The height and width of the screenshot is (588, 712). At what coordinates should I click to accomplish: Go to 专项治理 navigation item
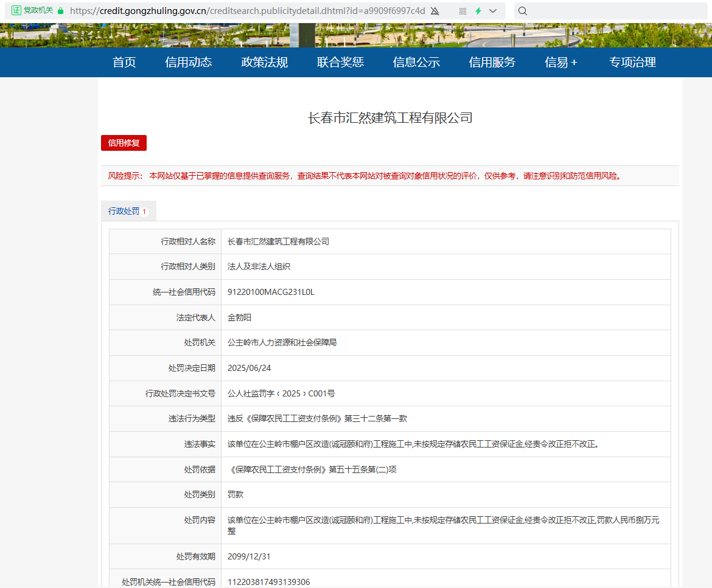[x=632, y=62]
